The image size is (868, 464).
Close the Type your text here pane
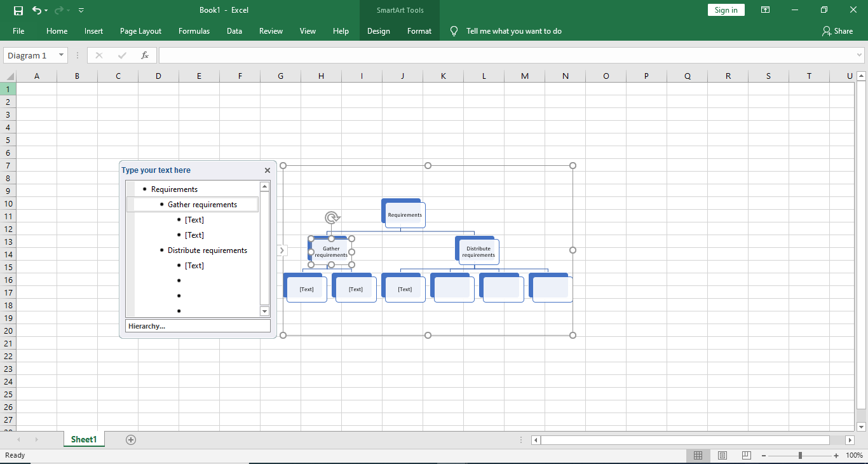pyautogui.click(x=267, y=170)
